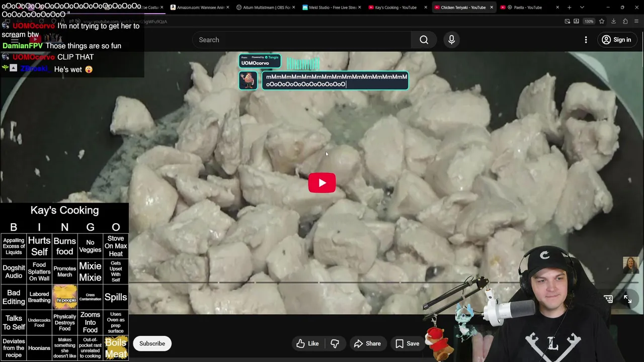Open the browser hamburger menu
644x362 pixels.
tap(636, 22)
